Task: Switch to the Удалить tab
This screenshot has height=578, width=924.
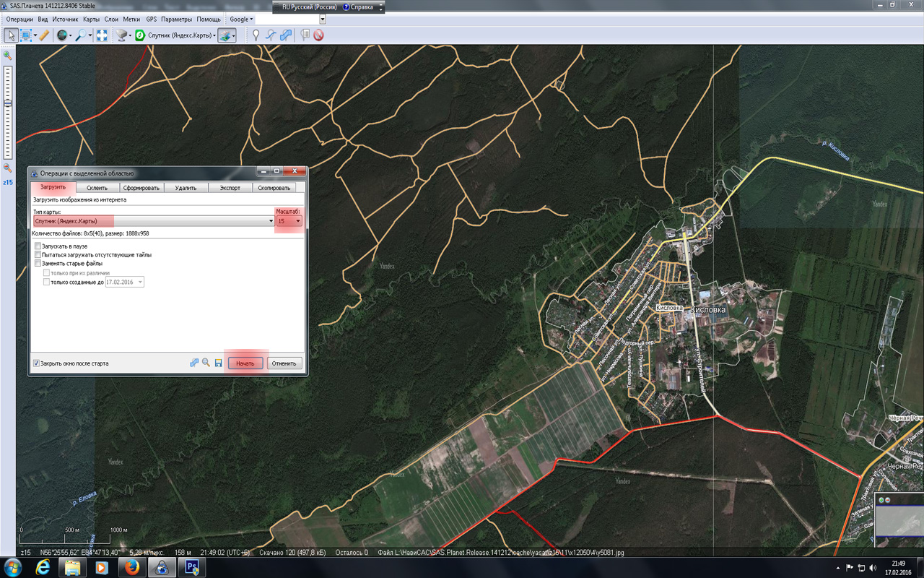Action: click(186, 188)
